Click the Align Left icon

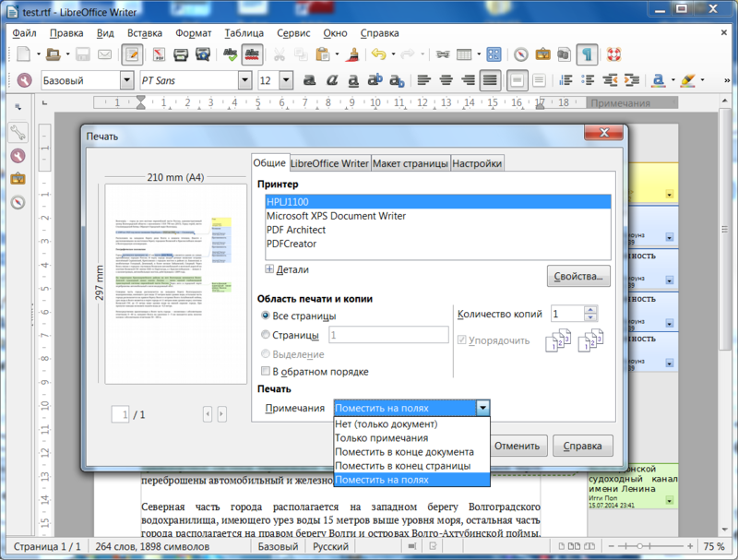coord(422,81)
